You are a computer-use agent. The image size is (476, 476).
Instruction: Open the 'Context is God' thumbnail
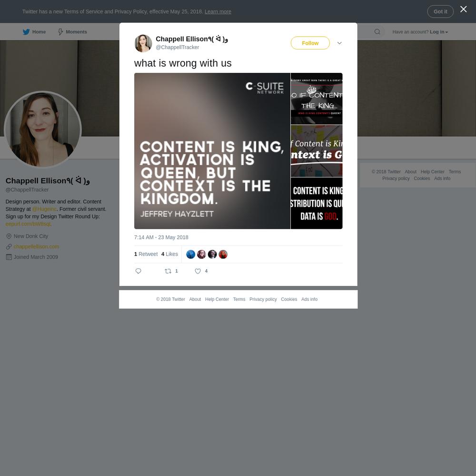(317, 151)
